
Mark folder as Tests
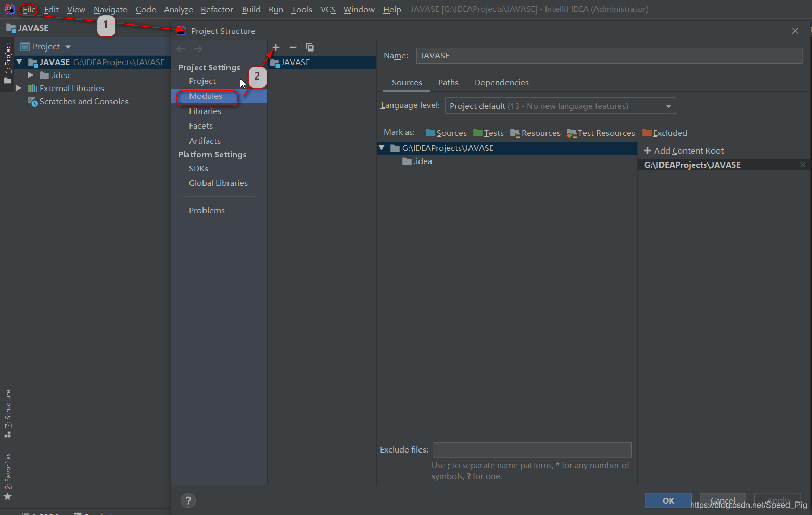(x=488, y=133)
